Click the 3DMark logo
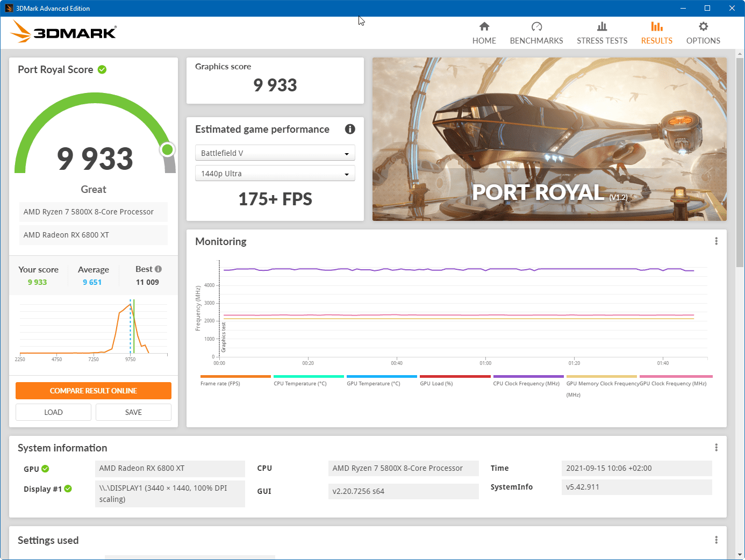The image size is (745, 560). 63,32
